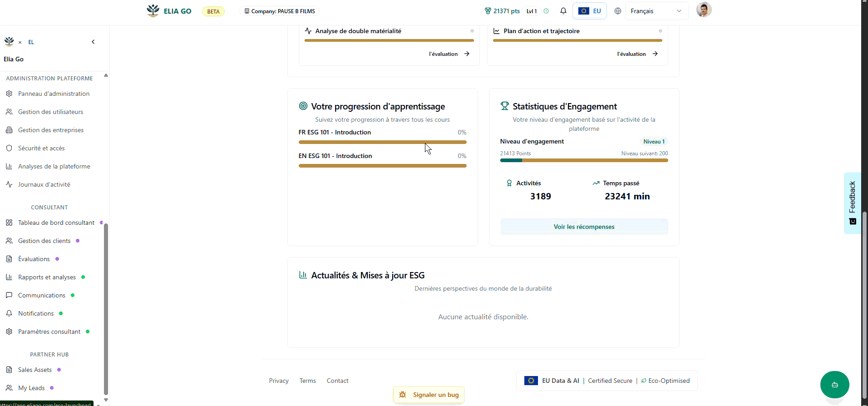Click the Signaler un bug button
The image size is (868, 406).
429,395
